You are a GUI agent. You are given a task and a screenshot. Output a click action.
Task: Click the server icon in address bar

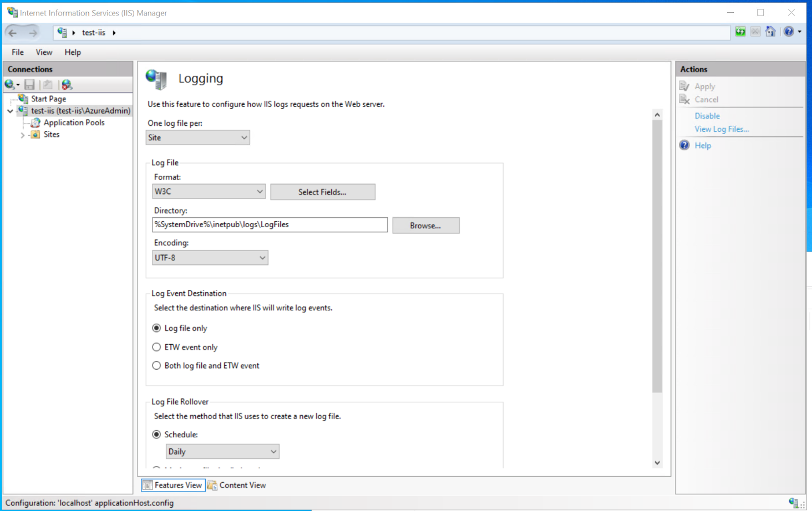(x=62, y=33)
